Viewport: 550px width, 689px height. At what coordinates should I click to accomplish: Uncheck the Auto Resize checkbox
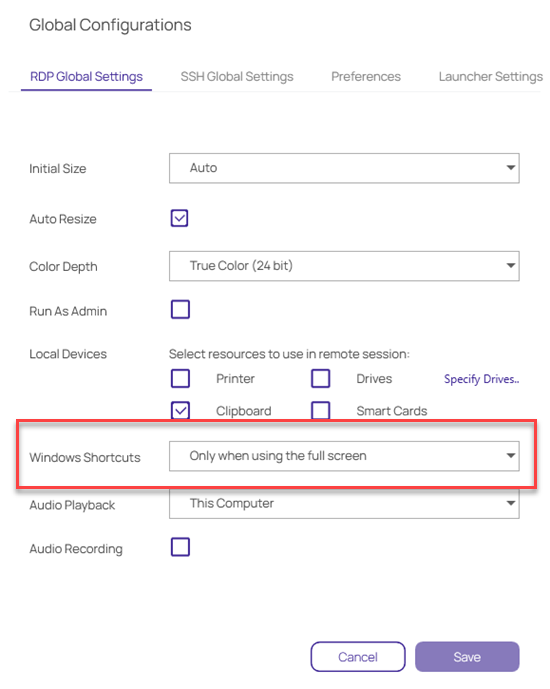(180, 218)
